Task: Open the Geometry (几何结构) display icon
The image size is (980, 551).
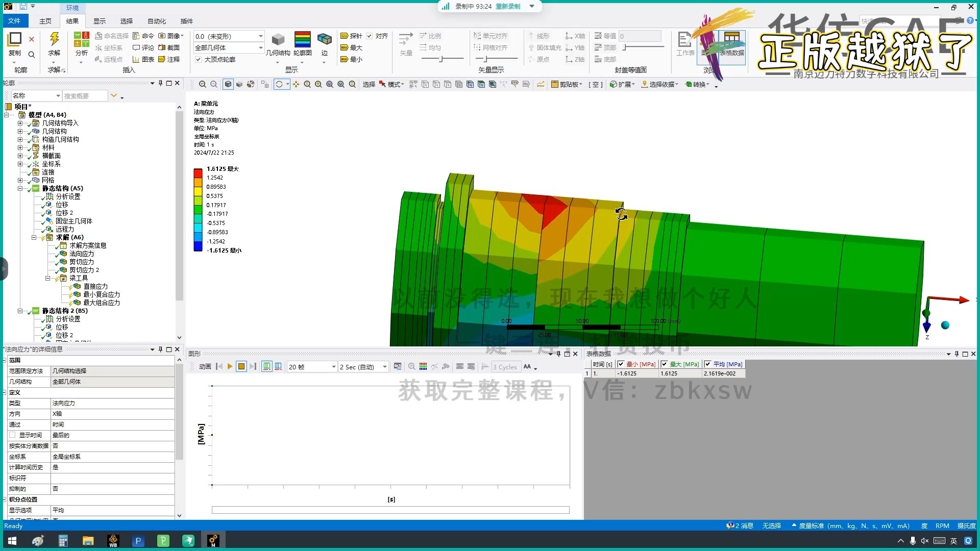Action: 278,40
